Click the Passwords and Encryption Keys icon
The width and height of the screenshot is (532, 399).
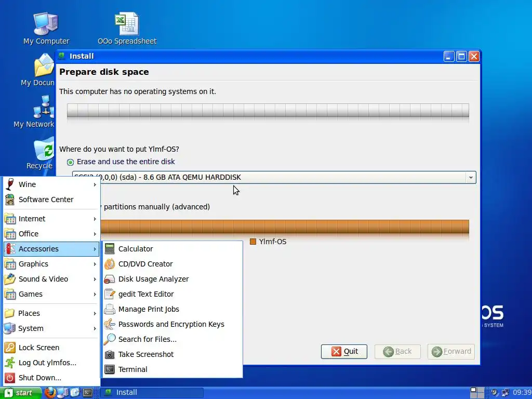[110, 324]
